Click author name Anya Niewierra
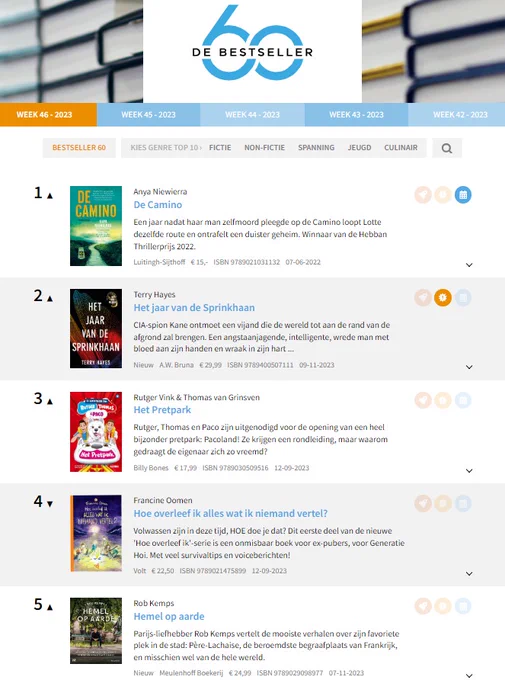The image size is (505, 680). (x=160, y=192)
